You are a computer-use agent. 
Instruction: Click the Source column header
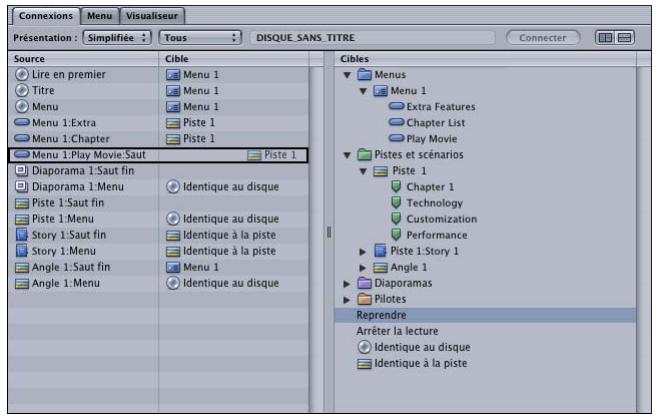coord(83,59)
